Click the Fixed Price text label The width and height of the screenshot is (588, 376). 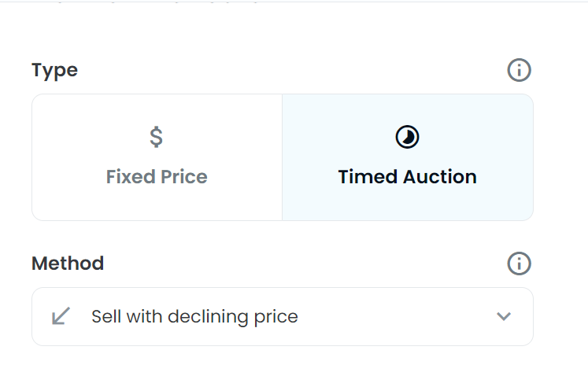pos(157,176)
